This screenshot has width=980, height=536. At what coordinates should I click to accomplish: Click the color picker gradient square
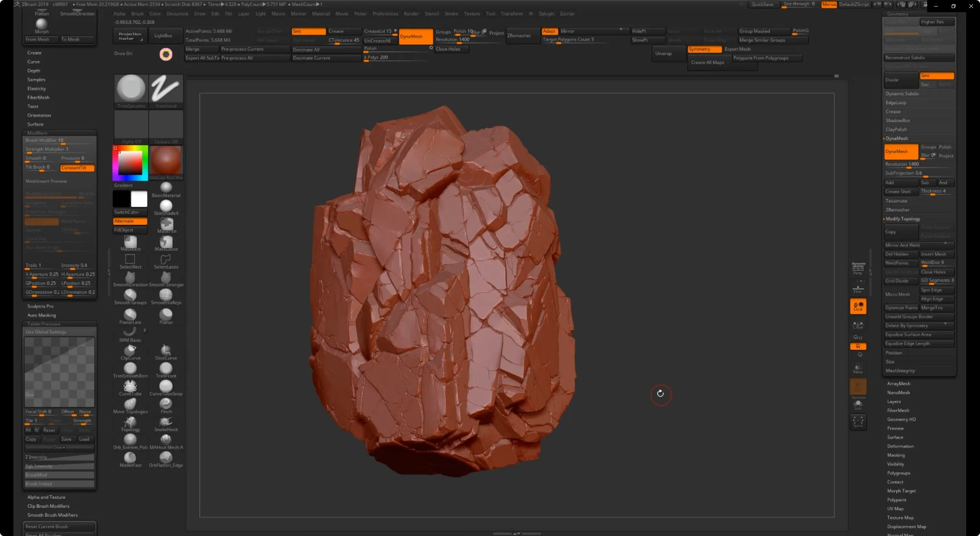pos(130,163)
